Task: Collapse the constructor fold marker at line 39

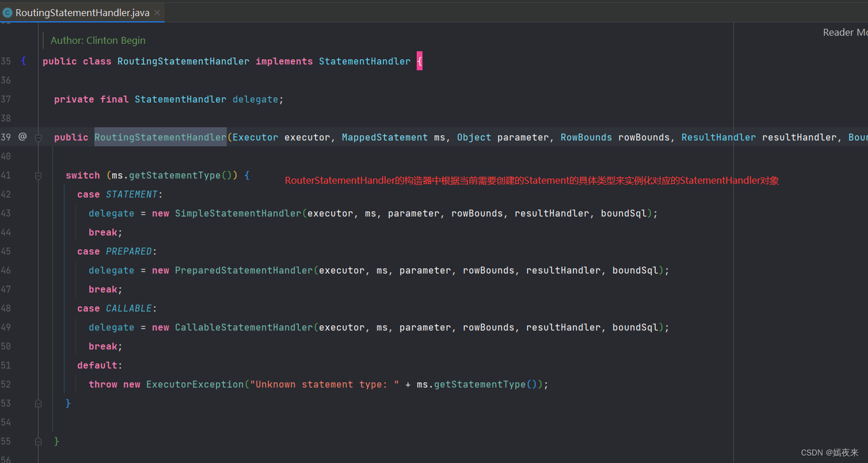Action: (x=38, y=138)
